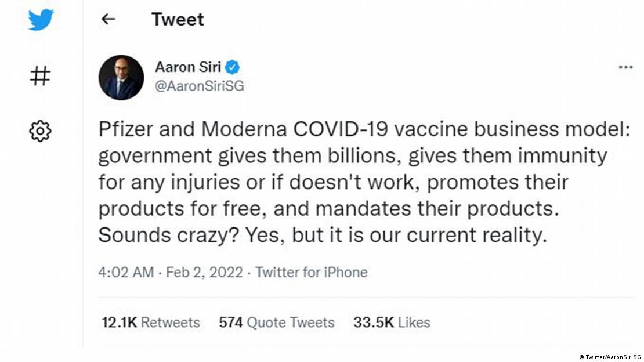Click the Twitter for iPhone source label
This screenshot has width=644, height=362.
click(x=311, y=272)
